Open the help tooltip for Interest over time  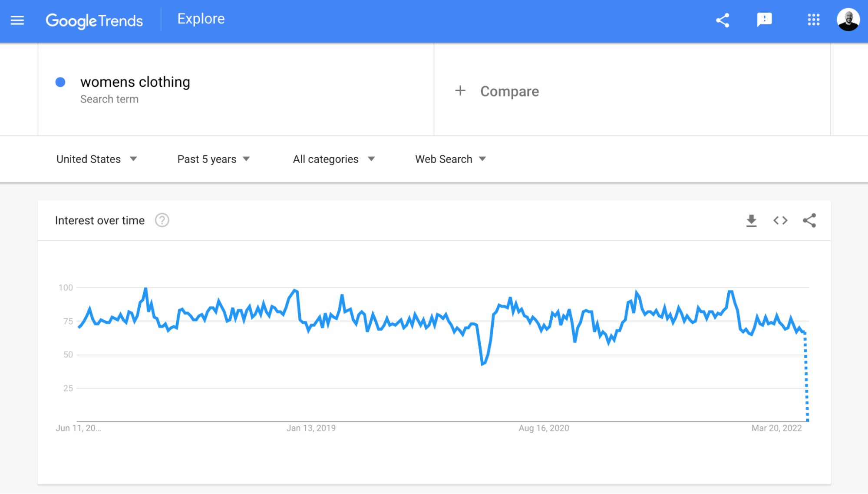(x=162, y=220)
